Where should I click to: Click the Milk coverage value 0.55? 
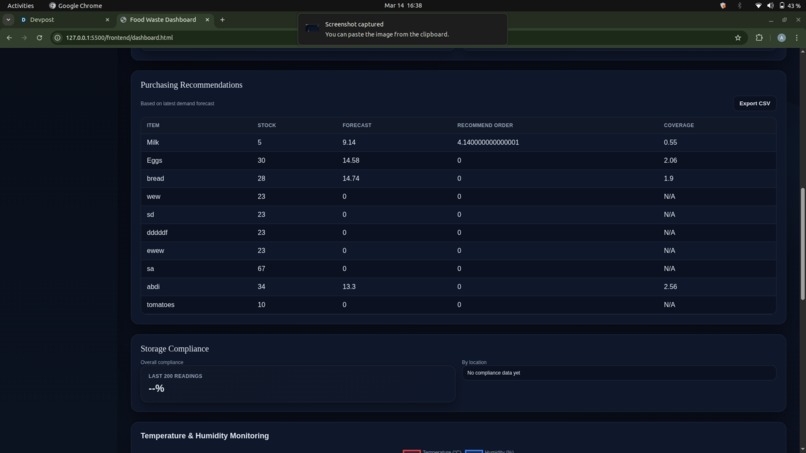point(670,142)
